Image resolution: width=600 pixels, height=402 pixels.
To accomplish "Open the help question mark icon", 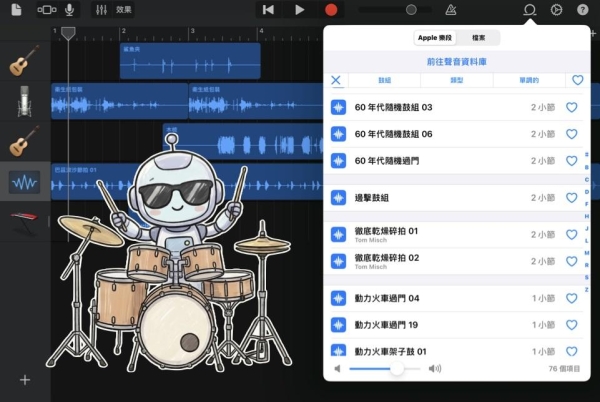I will coord(583,10).
